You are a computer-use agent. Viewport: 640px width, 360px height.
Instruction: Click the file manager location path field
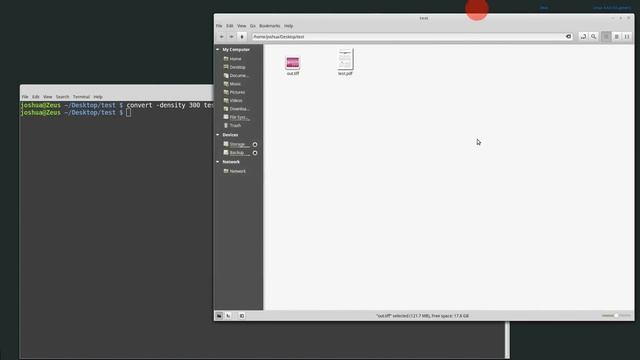[x=412, y=37]
